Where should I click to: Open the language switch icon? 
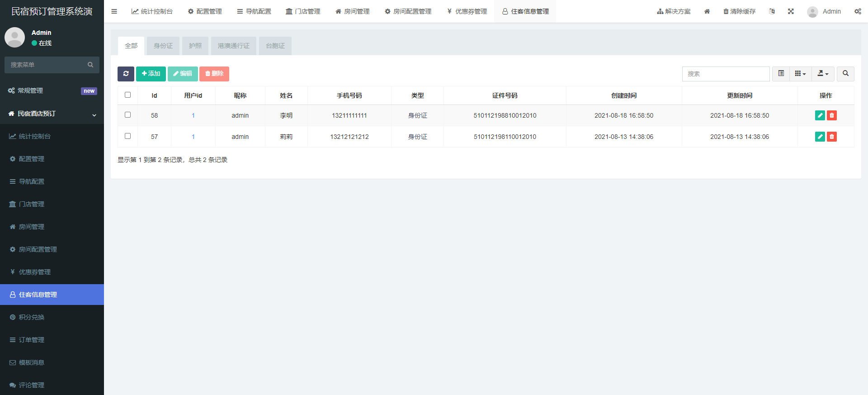point(772,11)
